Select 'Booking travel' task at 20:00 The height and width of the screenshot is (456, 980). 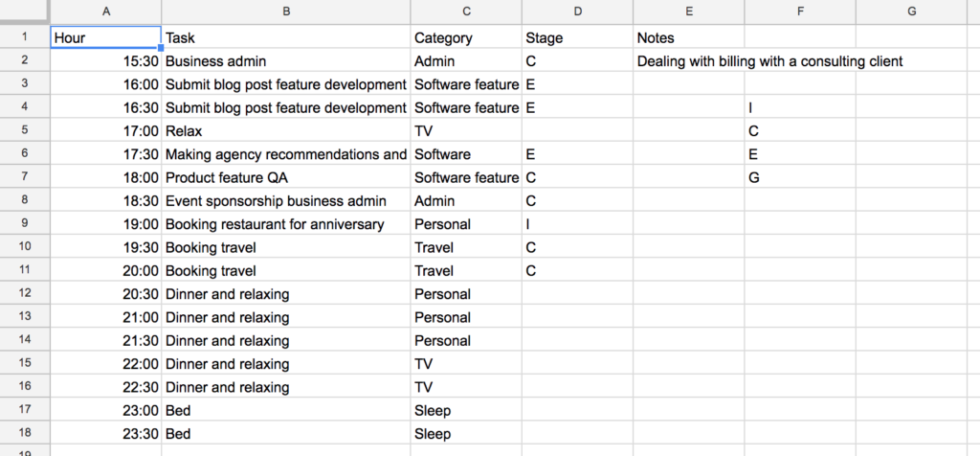[286, 270]
